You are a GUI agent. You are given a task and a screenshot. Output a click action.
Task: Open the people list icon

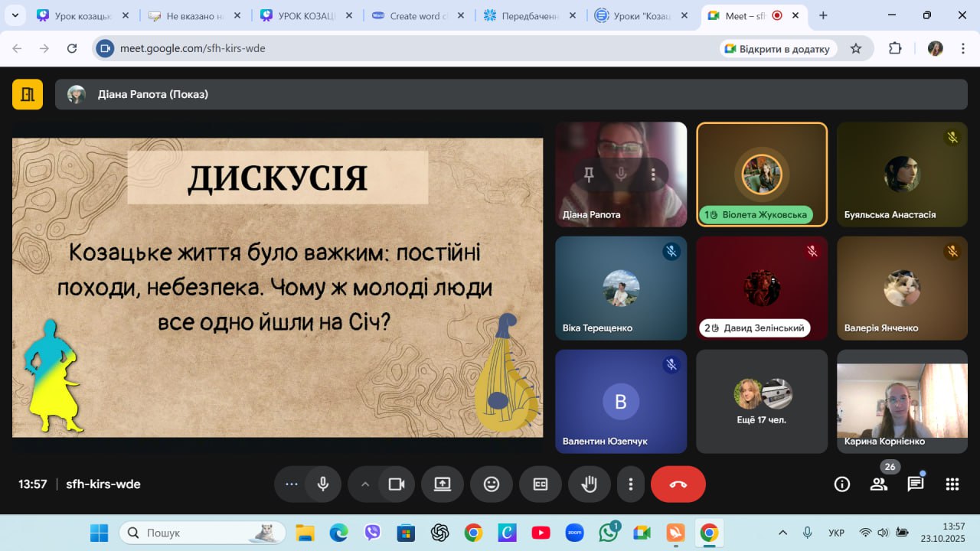click(878, 484)
